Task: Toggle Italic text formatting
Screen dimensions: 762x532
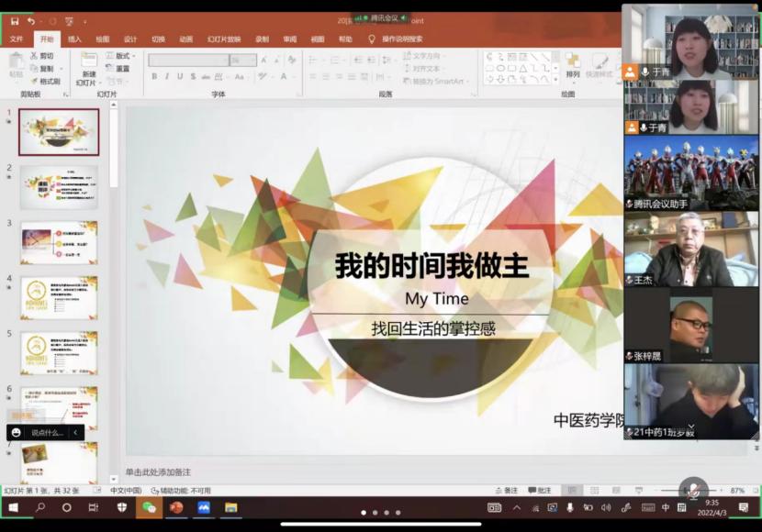Action: [167, 77]
